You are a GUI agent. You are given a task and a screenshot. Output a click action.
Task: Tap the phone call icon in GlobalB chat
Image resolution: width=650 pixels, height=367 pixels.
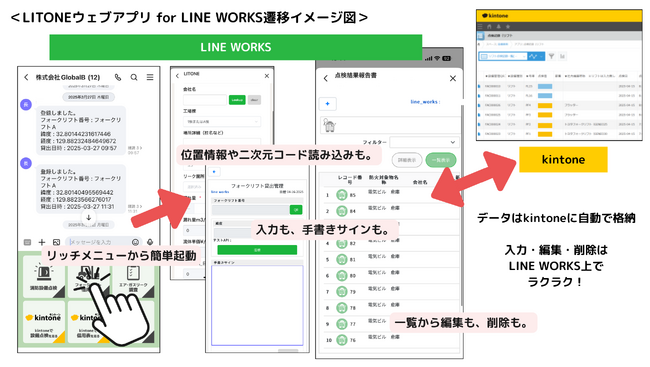118,77
